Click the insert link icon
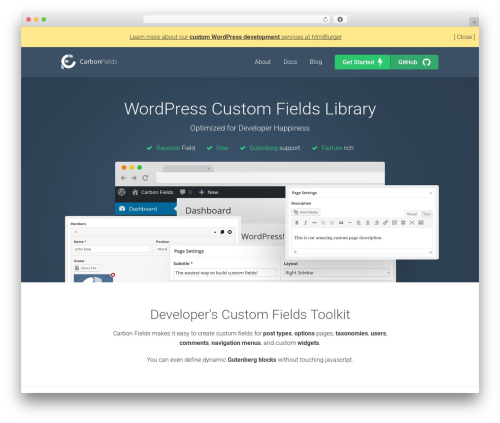Image resolution: width=500 pixels, height=423 pixels. pyautogui.click(x=385, y=223)
